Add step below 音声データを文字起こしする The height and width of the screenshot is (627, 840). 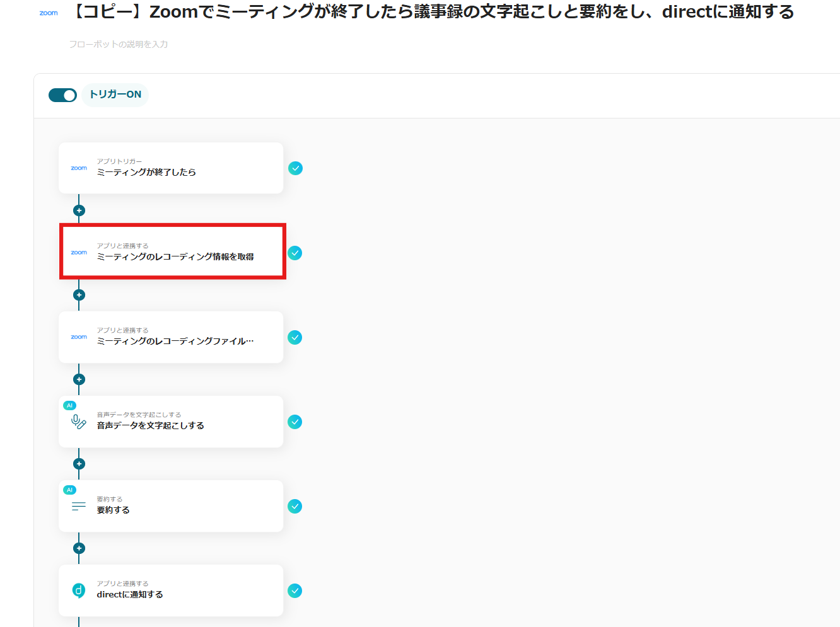(x=79, y=464)
